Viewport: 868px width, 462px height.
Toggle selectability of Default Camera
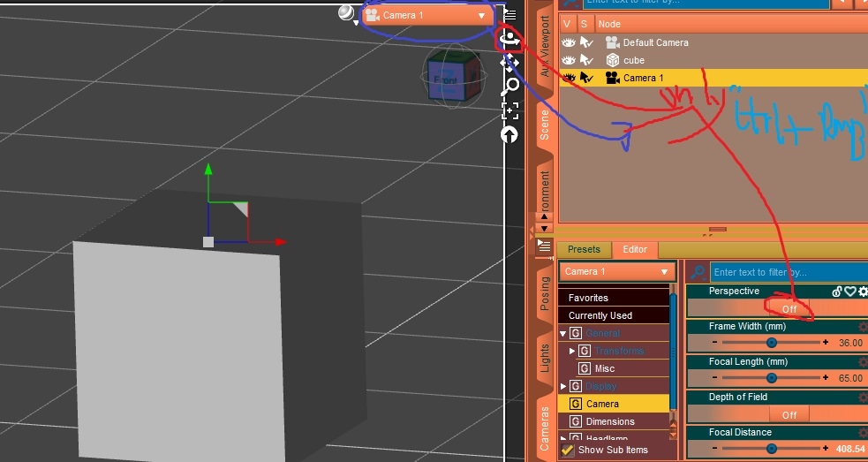[x=586, y=42]
